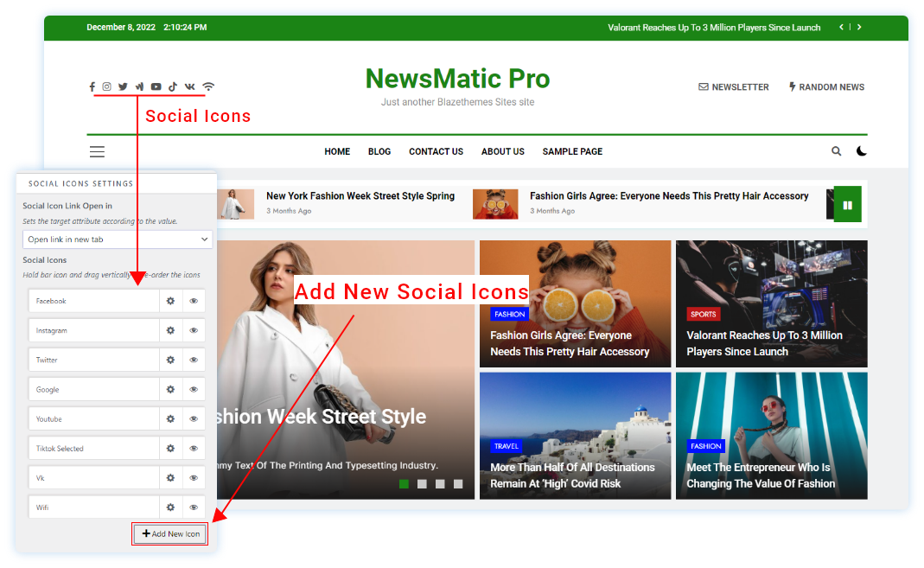The image size is (924, 568).
Task: Click the TikTok icon in header
Action: (173, 86)
